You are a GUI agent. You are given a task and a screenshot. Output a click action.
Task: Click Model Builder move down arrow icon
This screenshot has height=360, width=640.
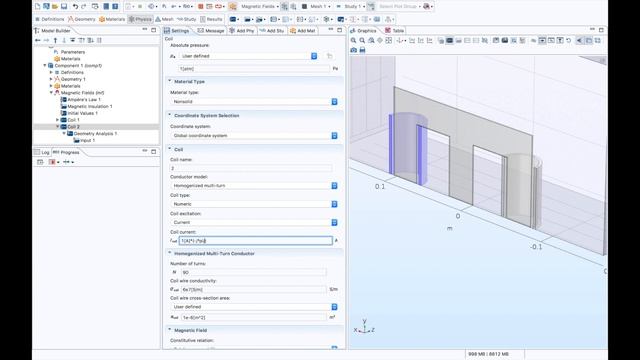coord(64,40)
